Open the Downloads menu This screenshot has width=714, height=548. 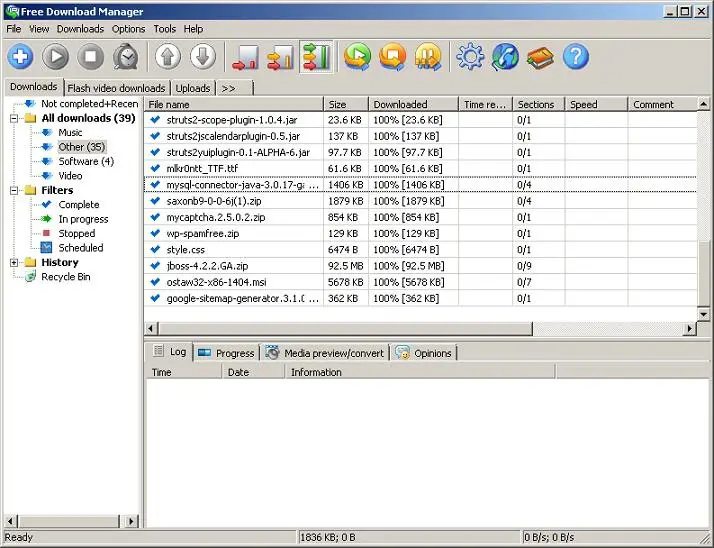(x=80, y=29)
